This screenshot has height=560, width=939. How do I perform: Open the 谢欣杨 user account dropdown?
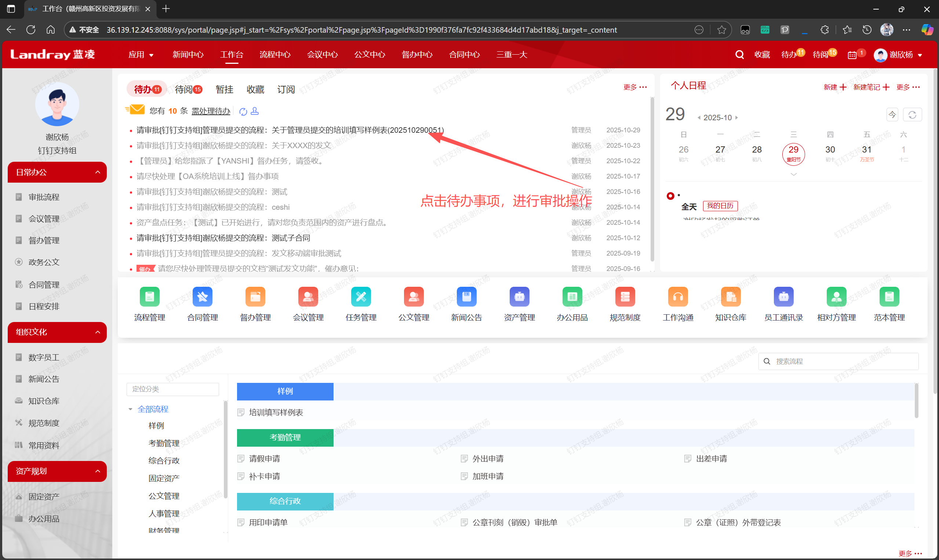(x=900, y=55)
